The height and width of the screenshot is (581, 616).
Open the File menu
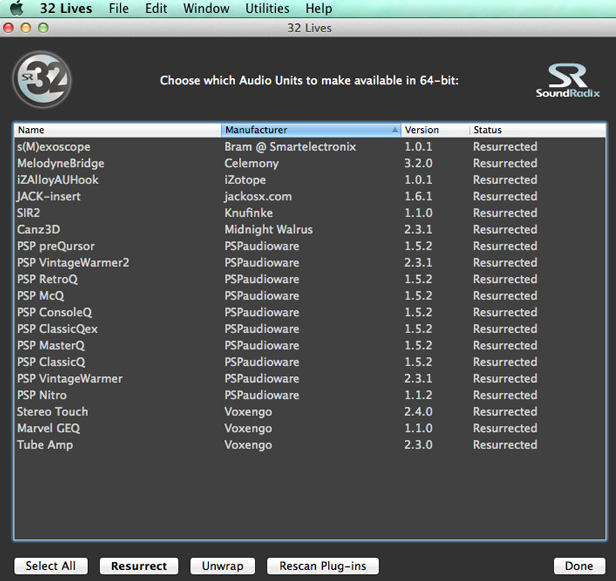click(118, 9)
